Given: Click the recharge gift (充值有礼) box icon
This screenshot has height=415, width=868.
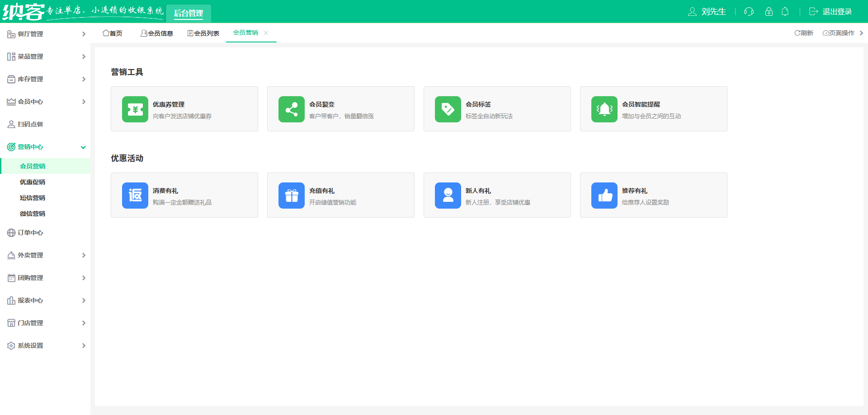Looking at the screenshot, I should click(291, 196).
